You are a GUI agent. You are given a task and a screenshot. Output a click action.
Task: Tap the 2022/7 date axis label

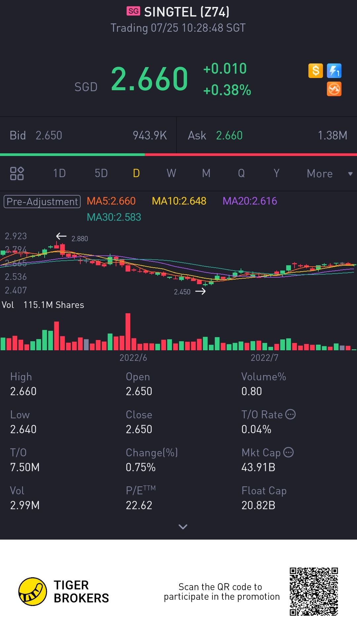[x=264, y=358]
